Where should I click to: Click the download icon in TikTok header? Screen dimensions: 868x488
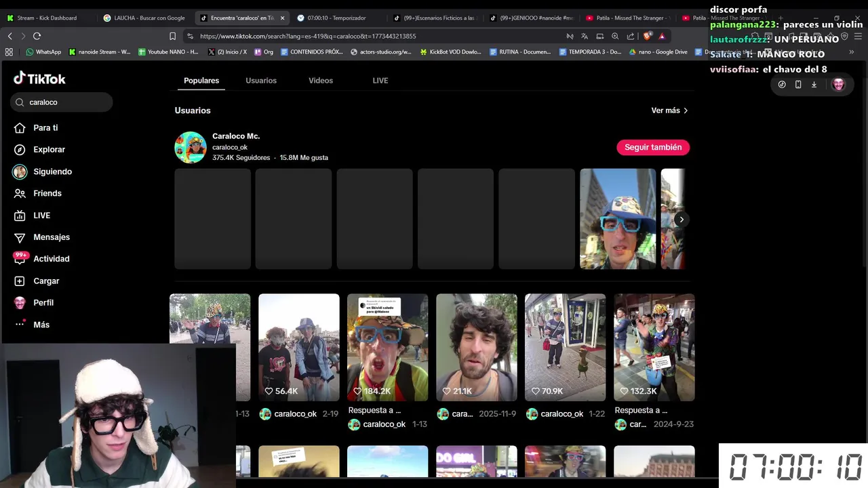point(814,85)
